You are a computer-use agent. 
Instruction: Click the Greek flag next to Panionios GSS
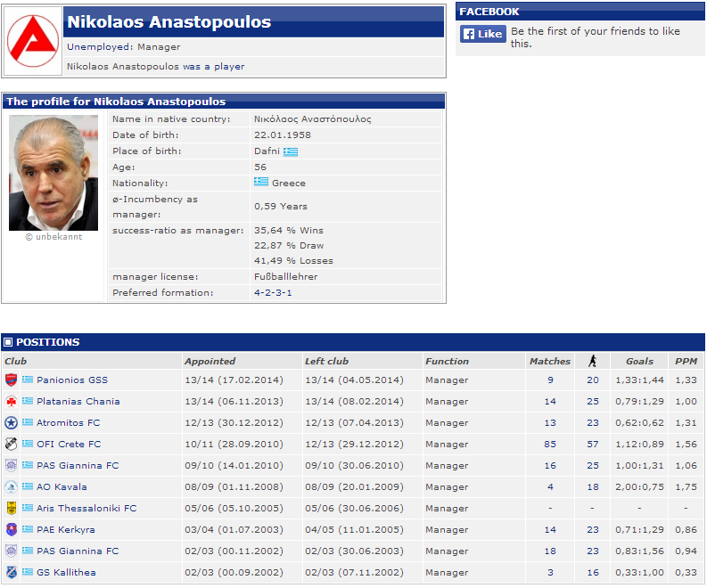click(x=28, y=380)
